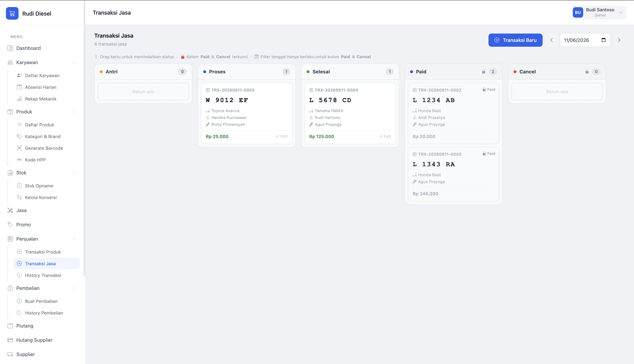This screenshot has width=634, height=364.
Task: Open the W 9012 EF transaction card
Action: point(247,113)
